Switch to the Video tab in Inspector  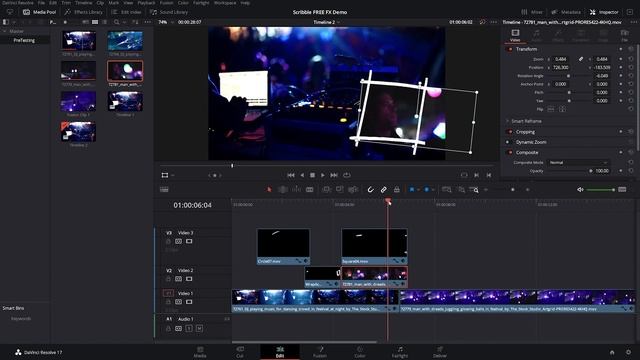point(515,35)
